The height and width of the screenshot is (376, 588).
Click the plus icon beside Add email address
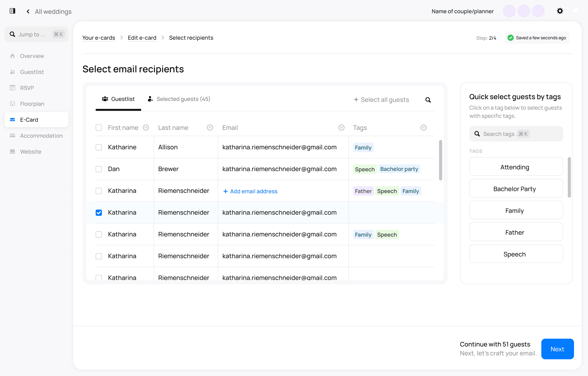[226, 191]
